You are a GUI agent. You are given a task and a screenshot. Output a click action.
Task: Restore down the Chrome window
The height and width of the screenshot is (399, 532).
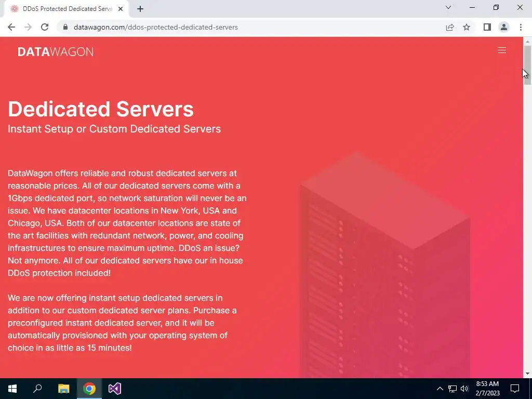pyautogui.click(x=496, y=7)
